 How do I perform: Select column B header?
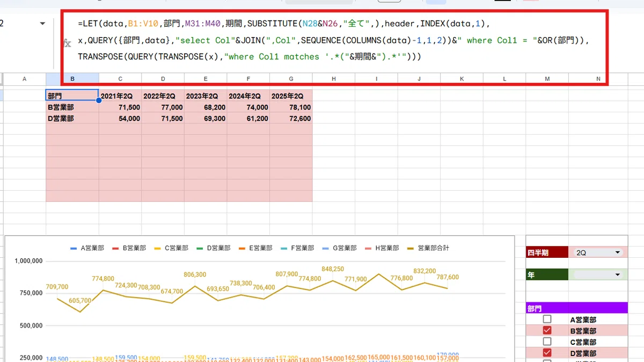[x=72, y=79]
